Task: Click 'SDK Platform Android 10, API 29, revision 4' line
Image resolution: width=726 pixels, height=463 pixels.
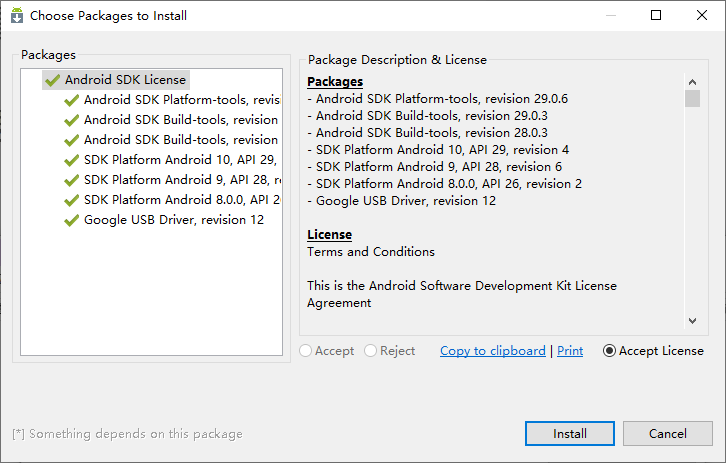Action: click(x=438, y=150)
